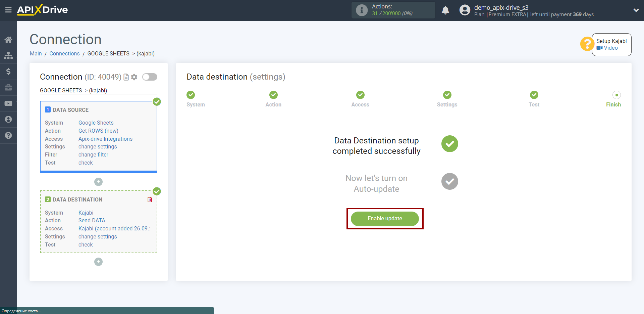Click the Send DATA action link
This screenshot has height=314, width=644.
click(92, 221)
